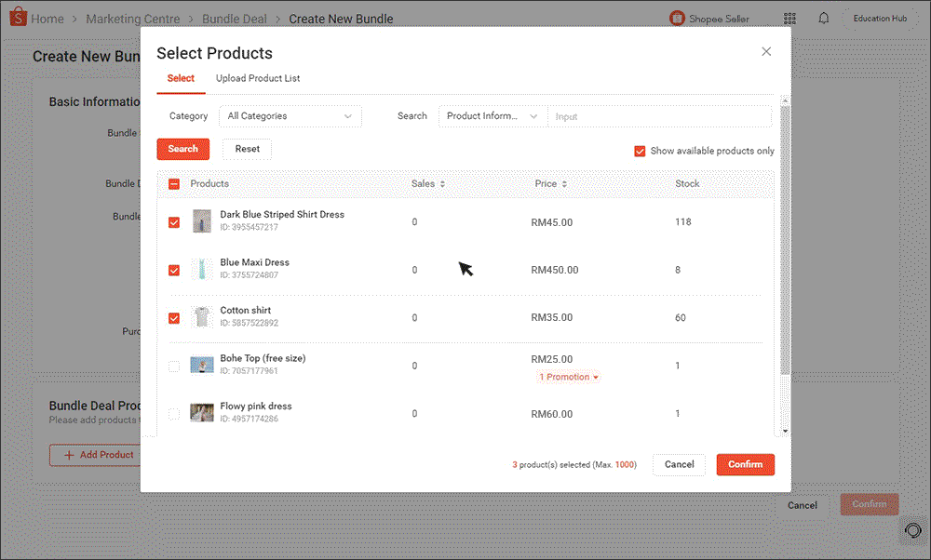Click Reset to clear filters
The height and width of the screenshot is (560, 931).
tap(246, 149)
